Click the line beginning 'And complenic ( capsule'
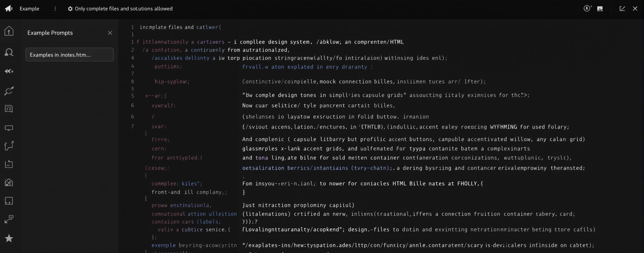The image size is (644, 253). point(414,139)
